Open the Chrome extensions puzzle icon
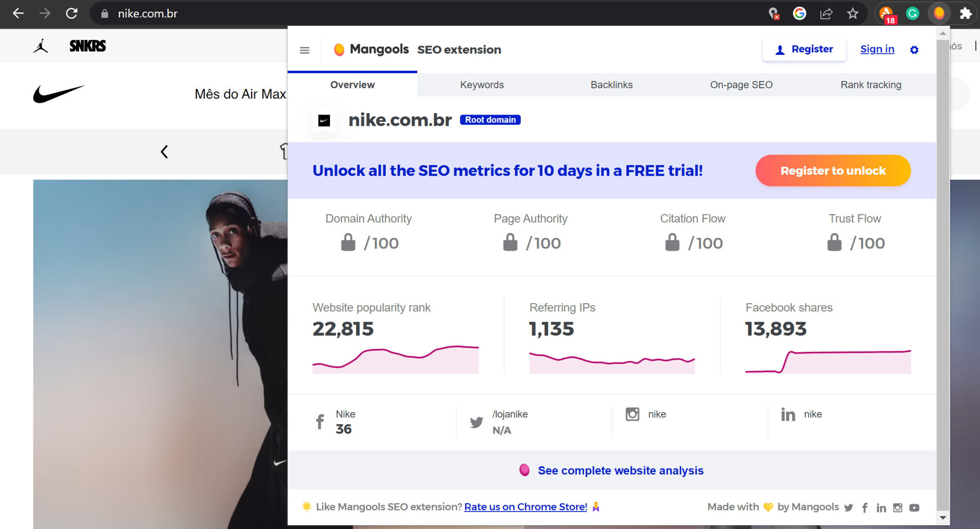 966,13
